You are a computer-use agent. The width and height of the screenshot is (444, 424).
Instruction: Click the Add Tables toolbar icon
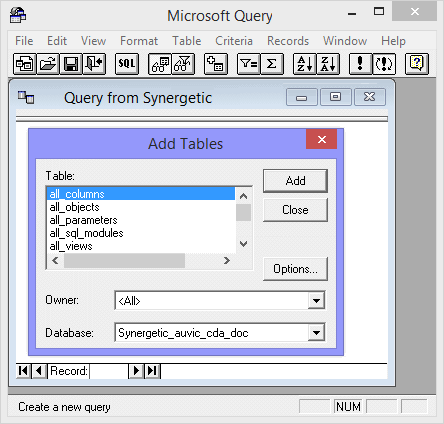pos(216,64)
